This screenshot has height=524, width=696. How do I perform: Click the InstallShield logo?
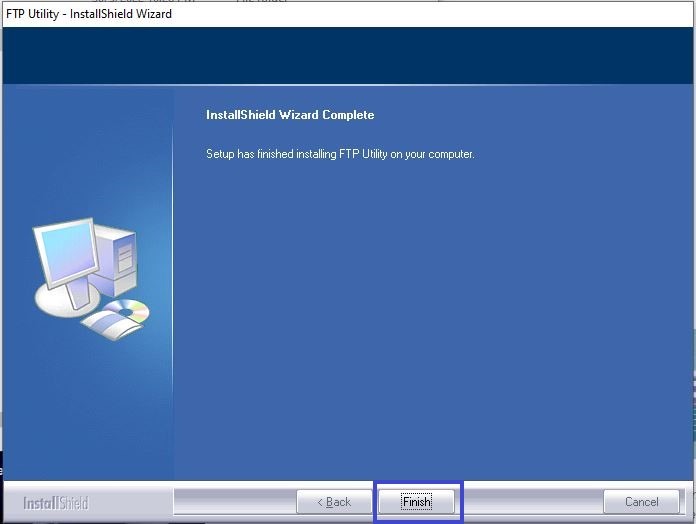click(x=56, y=502)
